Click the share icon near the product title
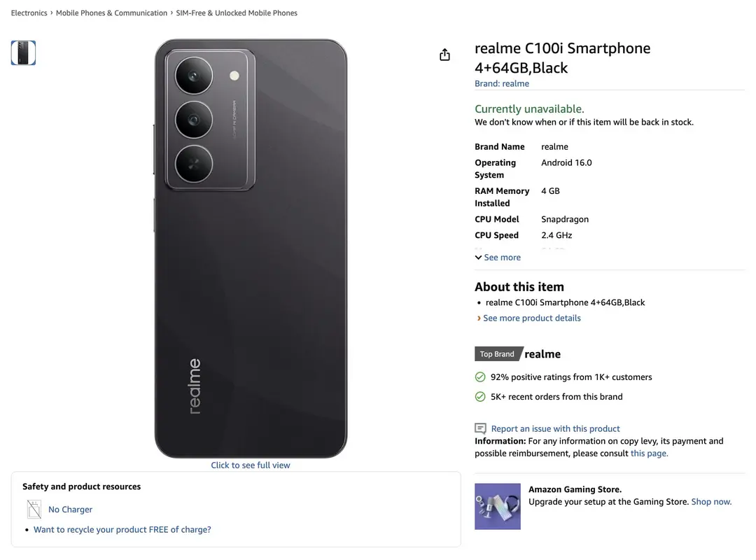The height and width of the screenshot is (560, 756). 444,53
